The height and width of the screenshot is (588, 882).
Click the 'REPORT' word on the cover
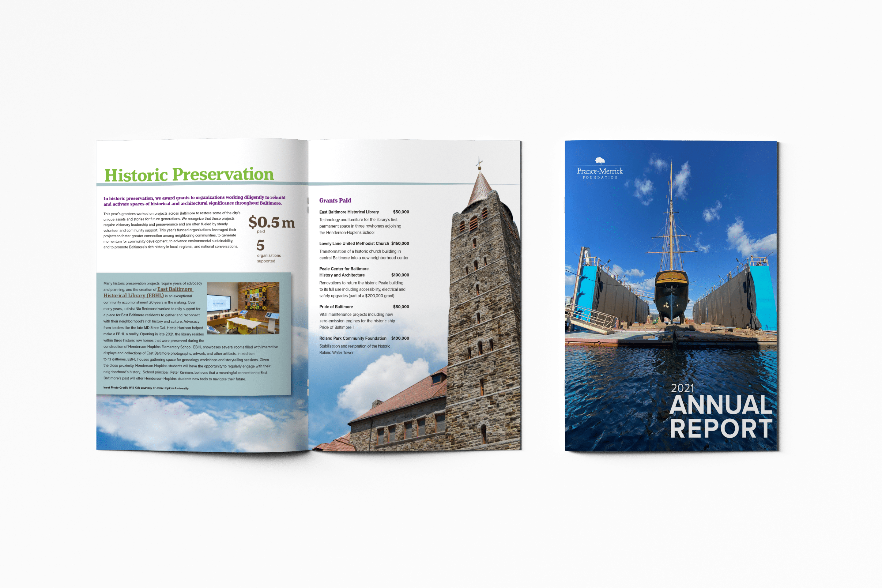point(721,429)
